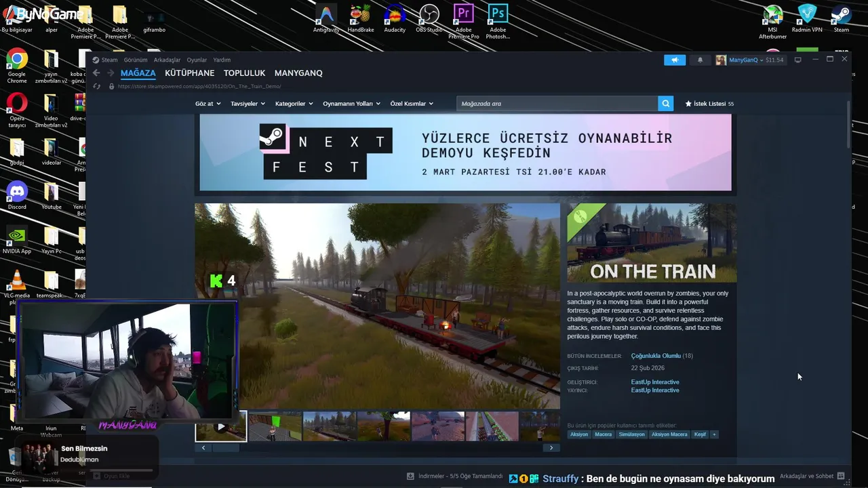The image size is (868, 488).
Task: Open MSI Afterburner desktop shortcut
Action: [773, 20]
